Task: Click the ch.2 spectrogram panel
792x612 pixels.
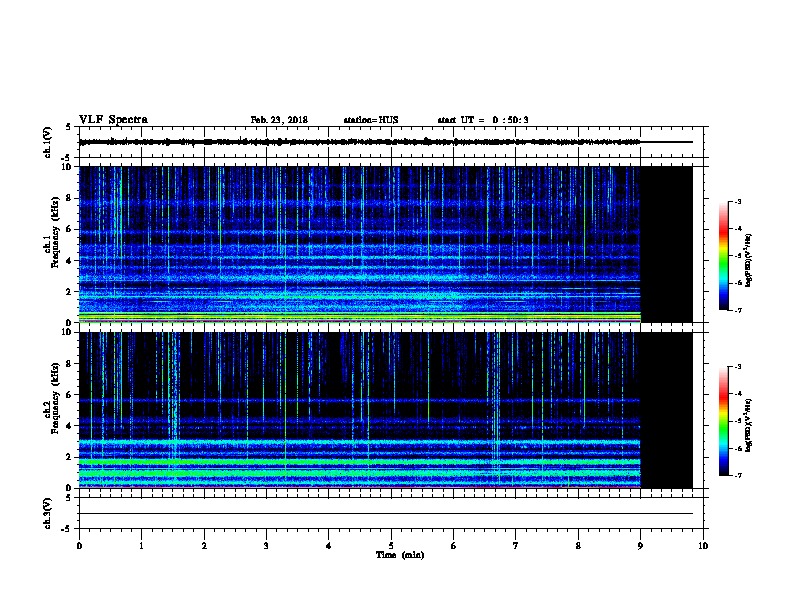Action: 385,410
